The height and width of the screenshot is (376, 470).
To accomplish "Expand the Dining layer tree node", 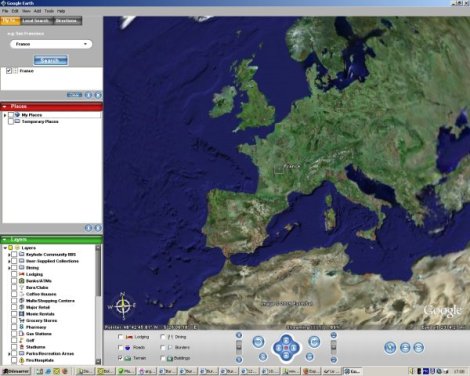I will (x=9, y=268).
